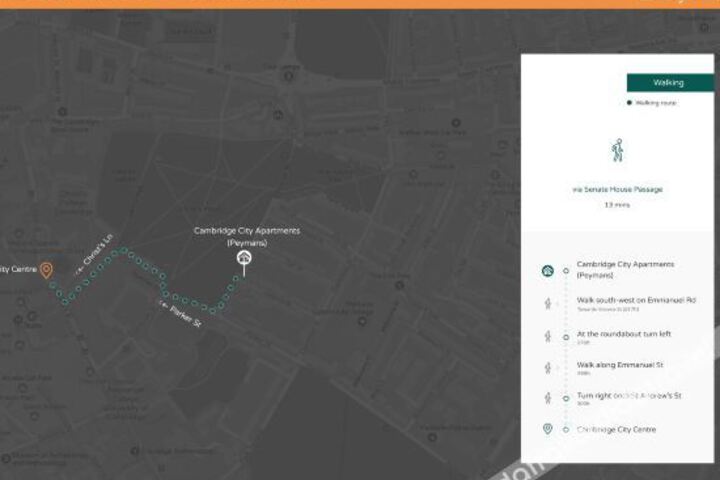720x480 pixels.
Task: Select the 'Cambridge City Centre' final step
Action: click(615, 429)
